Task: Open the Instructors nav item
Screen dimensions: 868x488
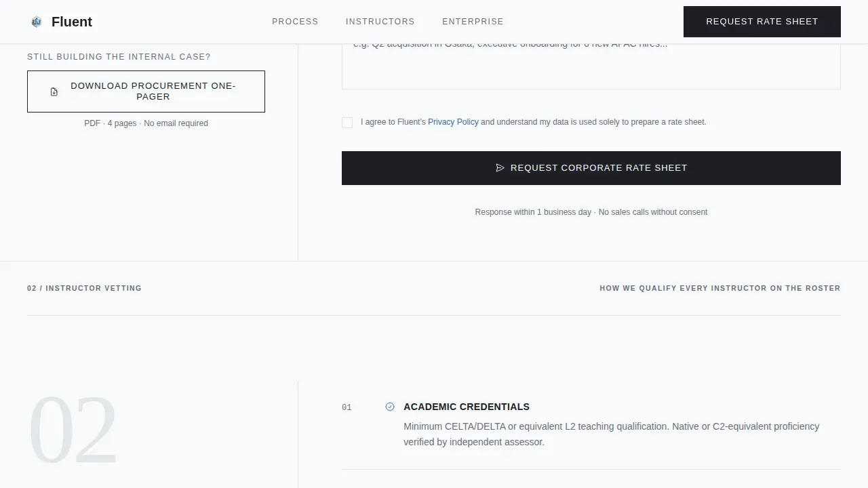Action: coord(380,22)
